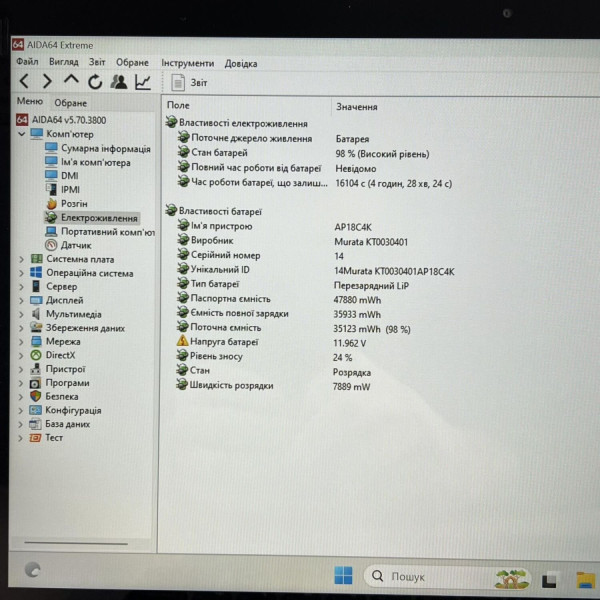Expand the Мережа node
600x600 pixels.
(21, 342)
